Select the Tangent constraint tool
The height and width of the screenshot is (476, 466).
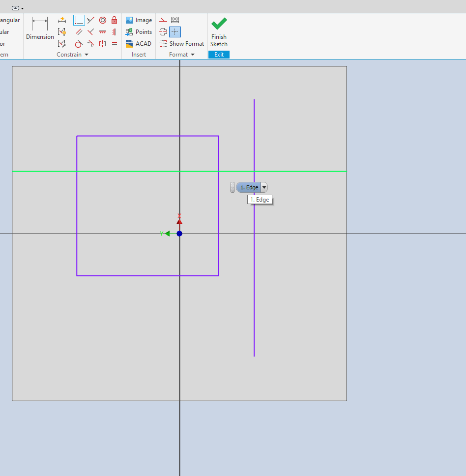79,43
